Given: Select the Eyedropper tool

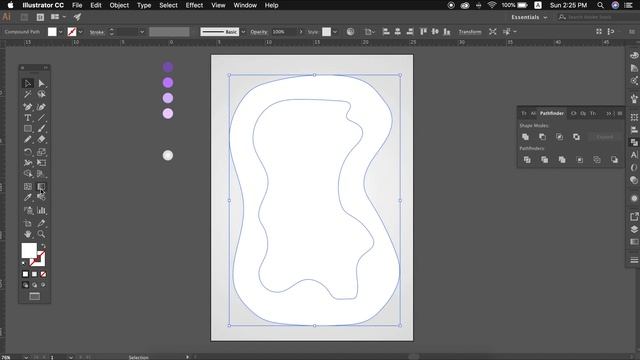Looking at the screenshot, I should coord(28,198).
